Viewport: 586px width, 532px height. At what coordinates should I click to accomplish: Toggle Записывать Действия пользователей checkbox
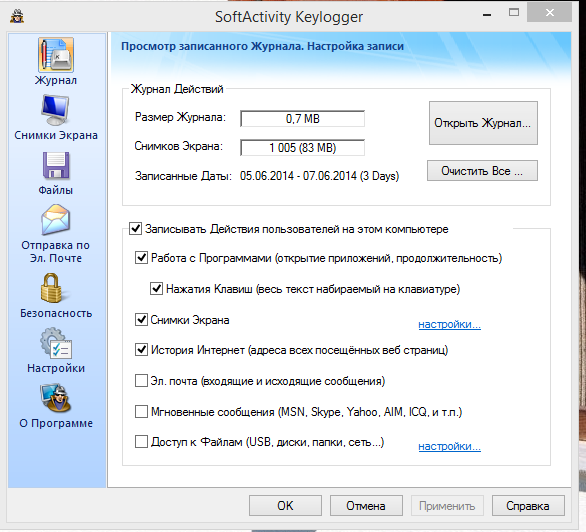[135, 228]
